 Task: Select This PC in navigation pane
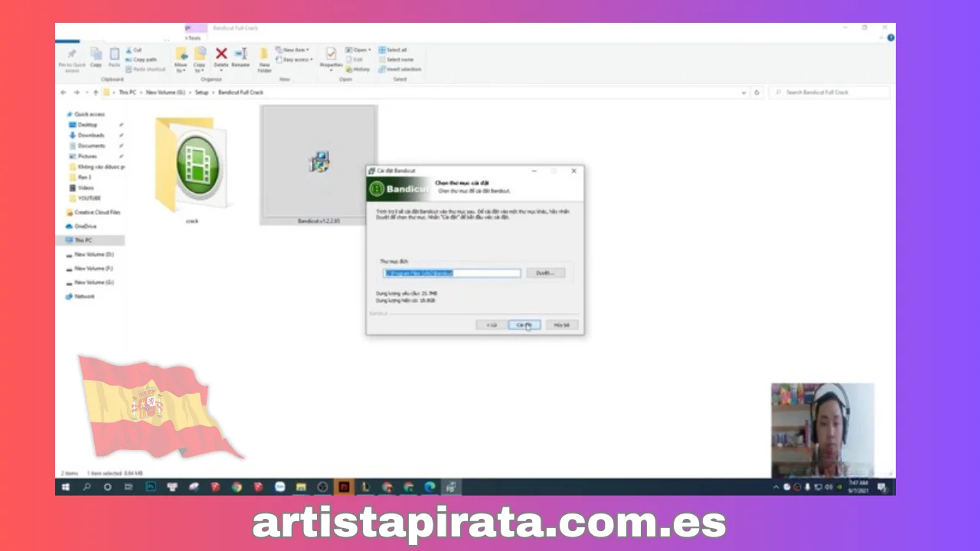point(83,240)
